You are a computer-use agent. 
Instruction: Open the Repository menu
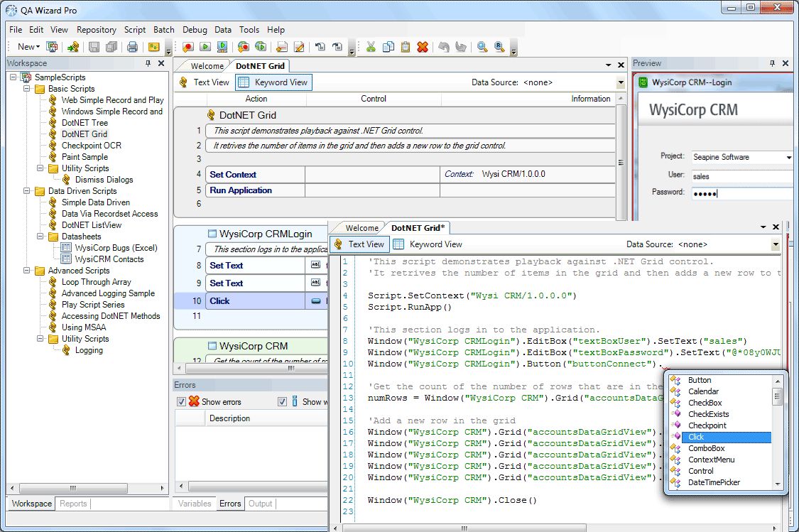point(97,30)
